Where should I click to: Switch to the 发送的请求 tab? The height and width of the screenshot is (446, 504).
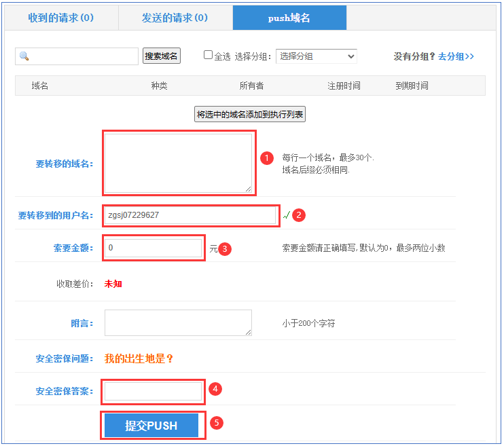tap(175, 18)
